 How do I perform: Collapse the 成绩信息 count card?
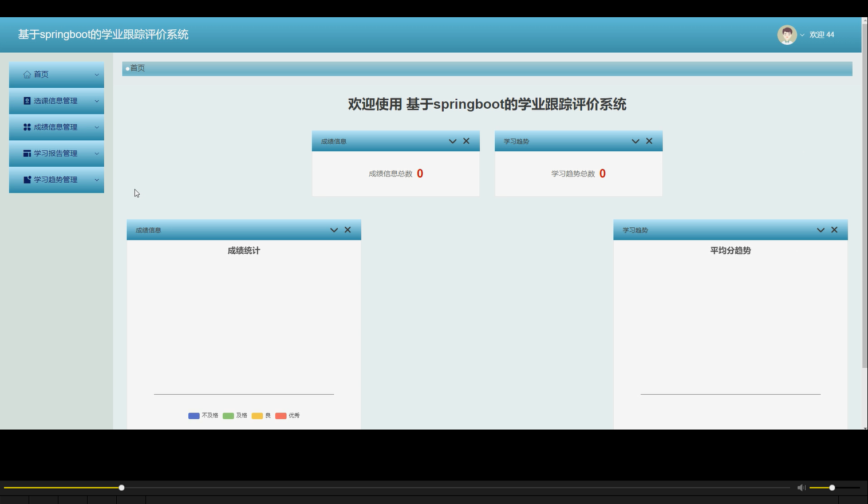(452, 141)
